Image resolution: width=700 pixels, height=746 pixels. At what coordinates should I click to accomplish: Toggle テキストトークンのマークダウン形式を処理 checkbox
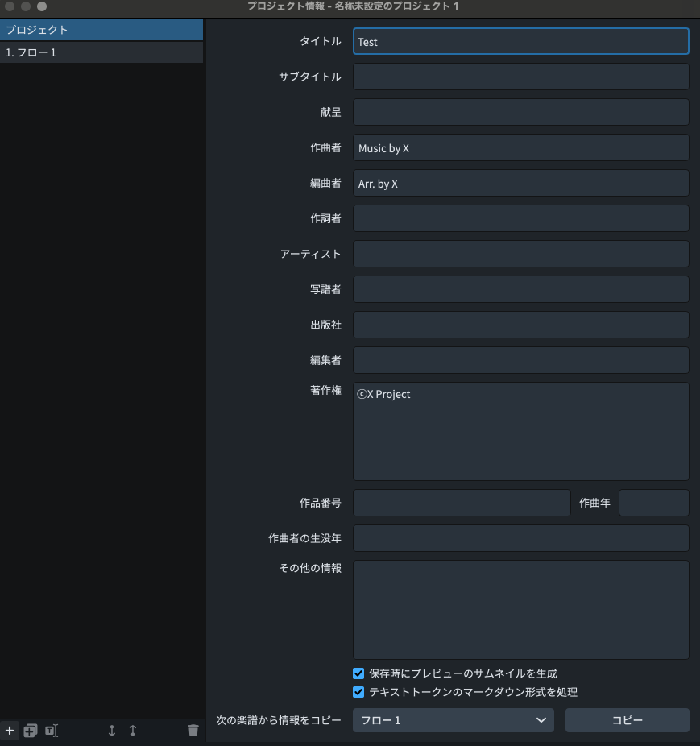(x=359, y=692)
